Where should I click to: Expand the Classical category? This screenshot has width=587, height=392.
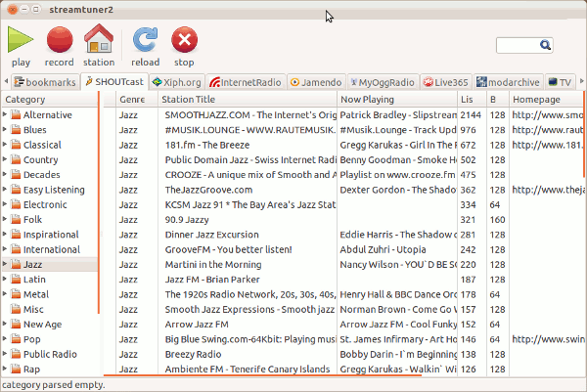(x=5, y=144)
